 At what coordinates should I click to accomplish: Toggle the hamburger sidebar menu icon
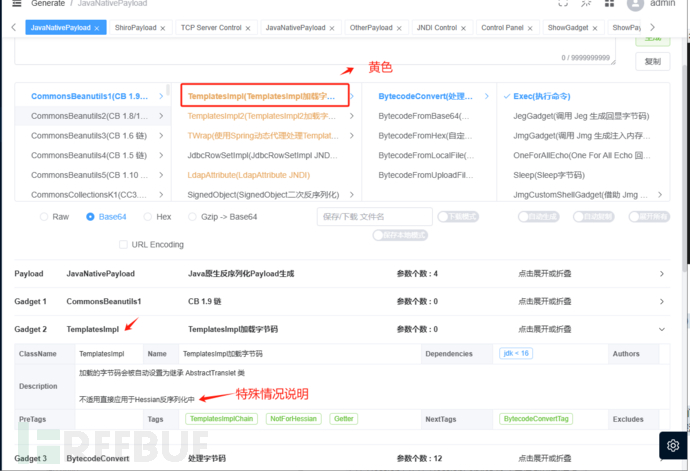pyautogui.click(x=16, y=3)
